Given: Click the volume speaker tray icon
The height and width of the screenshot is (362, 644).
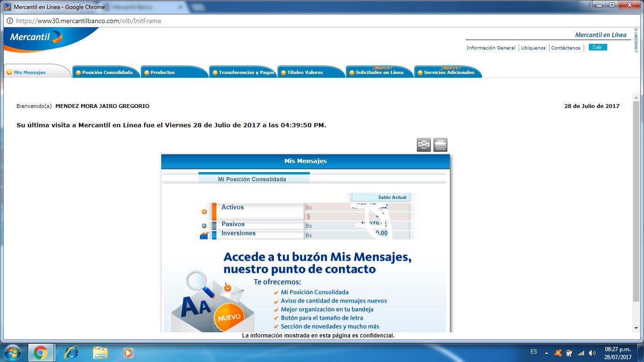Looking at the screenshot, I should (x=592, y=353).
